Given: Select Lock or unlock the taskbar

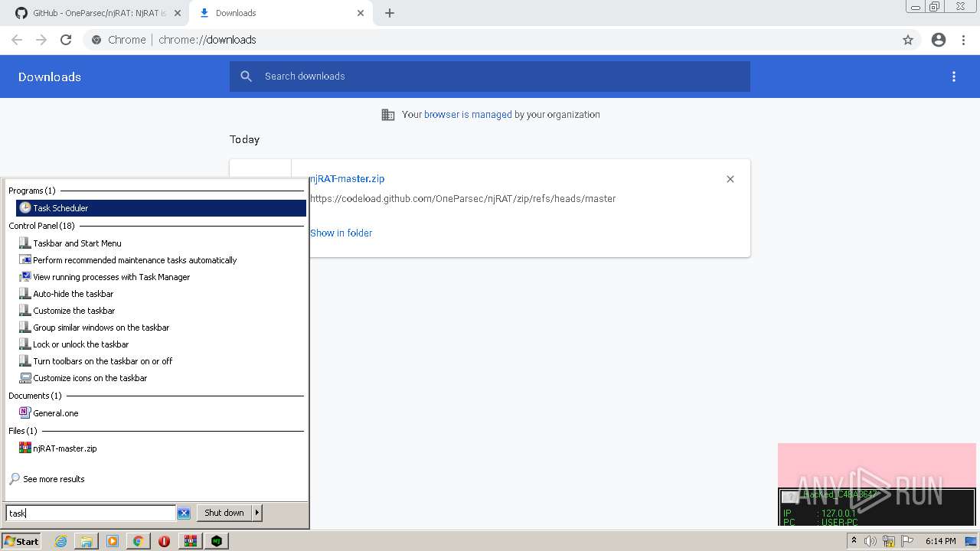Looking at the screenshot, I should click(80, 344).
